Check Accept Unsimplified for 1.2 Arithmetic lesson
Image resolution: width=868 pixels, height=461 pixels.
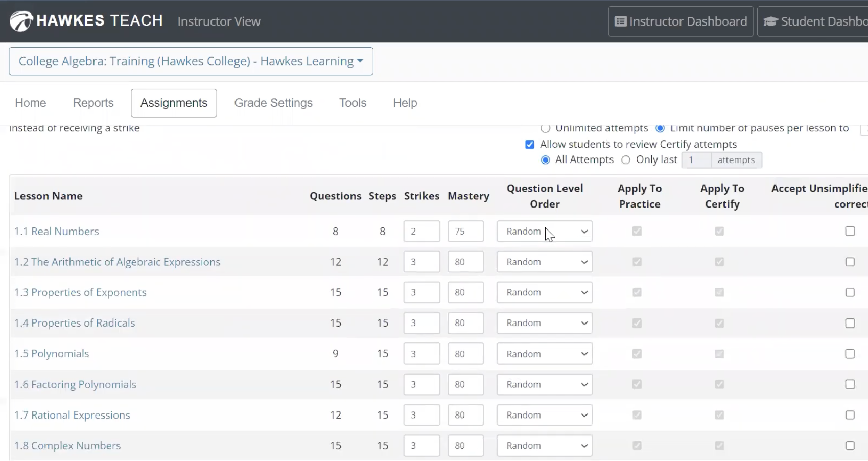click(x=850, y=262)
